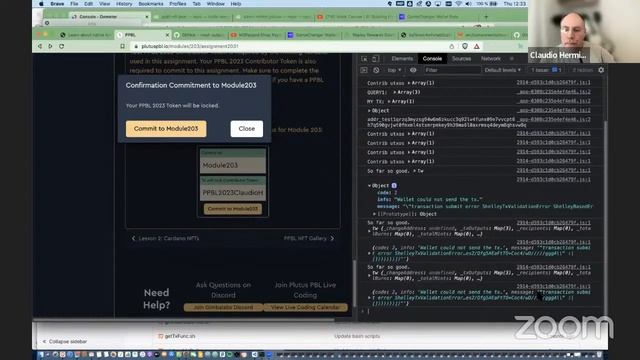This screenshot has width=640, height=360.
Task: Click the Wi-Fi status icon in menu bar
Action: (458, 4)
